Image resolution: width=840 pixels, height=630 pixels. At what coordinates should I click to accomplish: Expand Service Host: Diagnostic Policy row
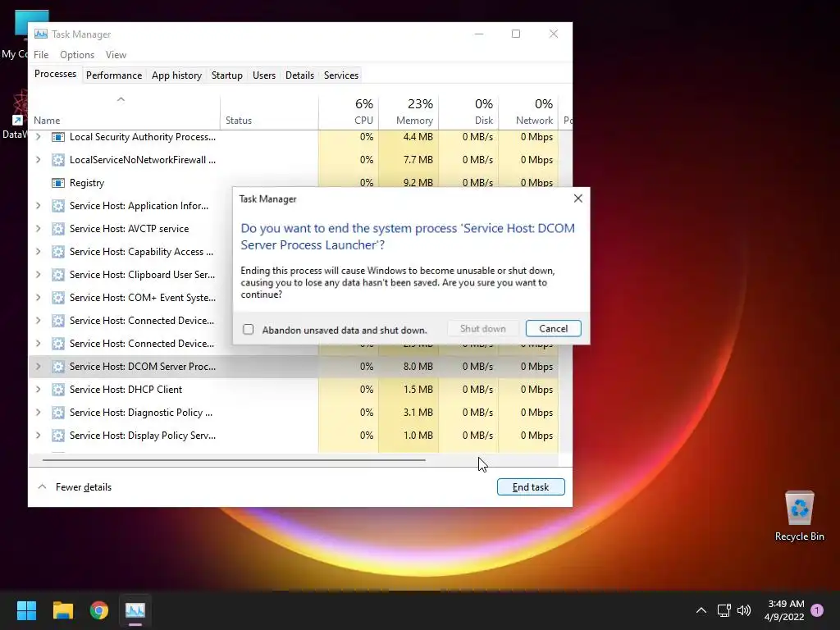click(x=38, y=413)
